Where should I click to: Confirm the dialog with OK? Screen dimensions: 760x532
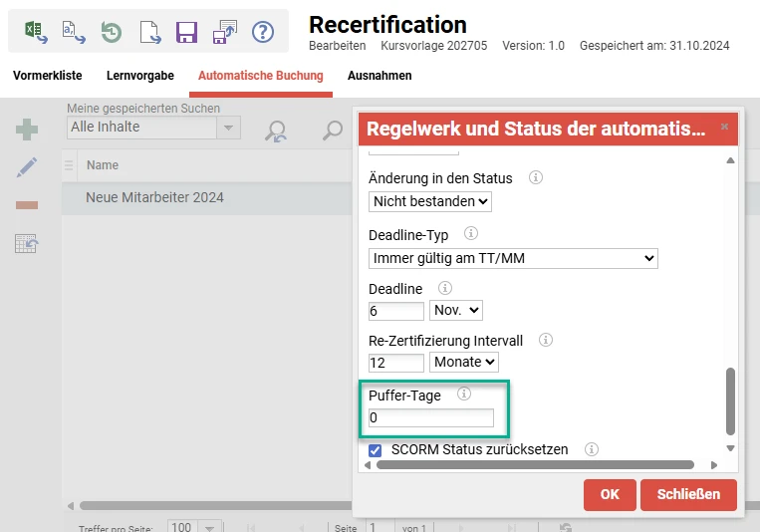point(610,494)
